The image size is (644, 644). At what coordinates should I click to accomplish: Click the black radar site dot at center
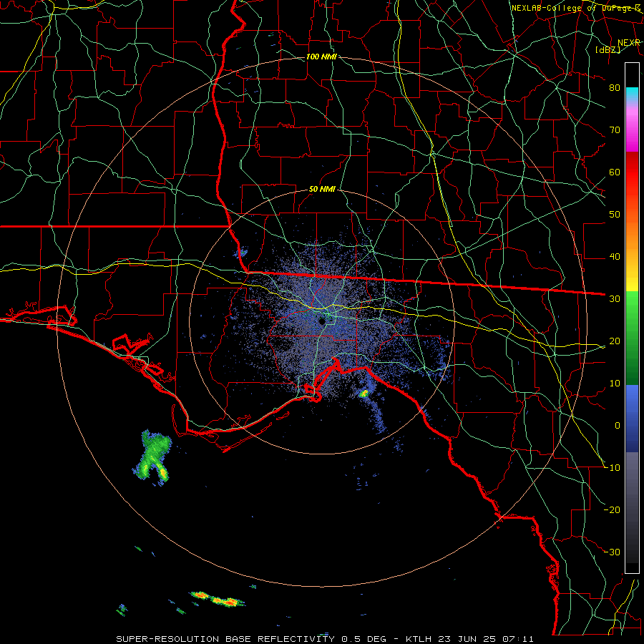[322, 321]
